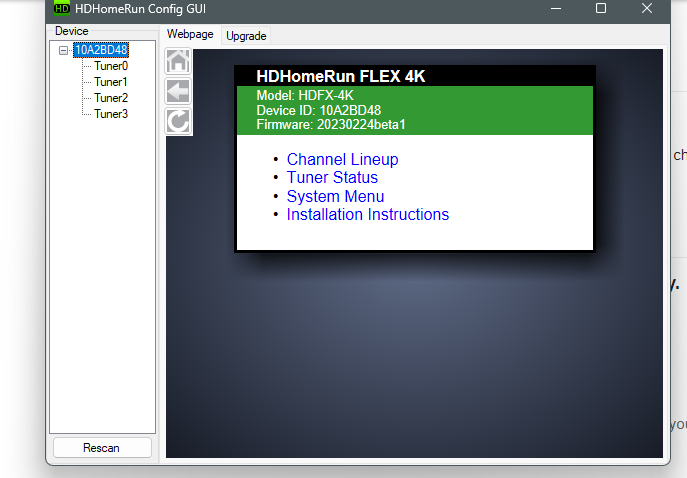Switch to the Webpage tab
This screenshot has width=687, height=478.
pyautogui.click(x=190, y=34)
